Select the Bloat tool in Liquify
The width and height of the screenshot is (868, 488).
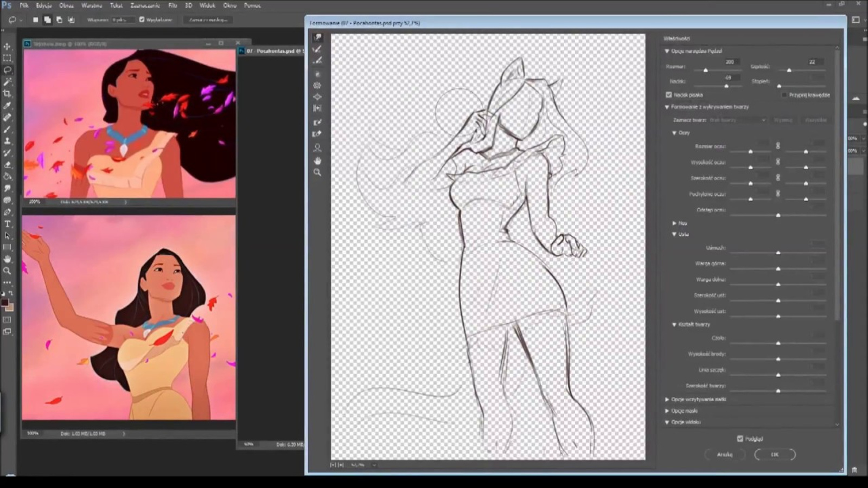coord(317,97)
